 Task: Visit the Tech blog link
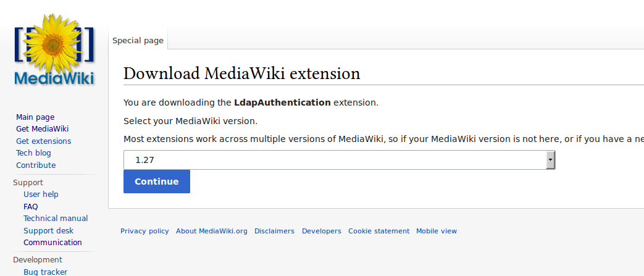coord(33,153)
